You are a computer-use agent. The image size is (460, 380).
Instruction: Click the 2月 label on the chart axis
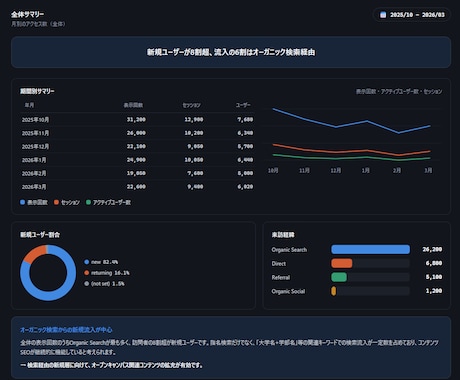coord(397,170)
